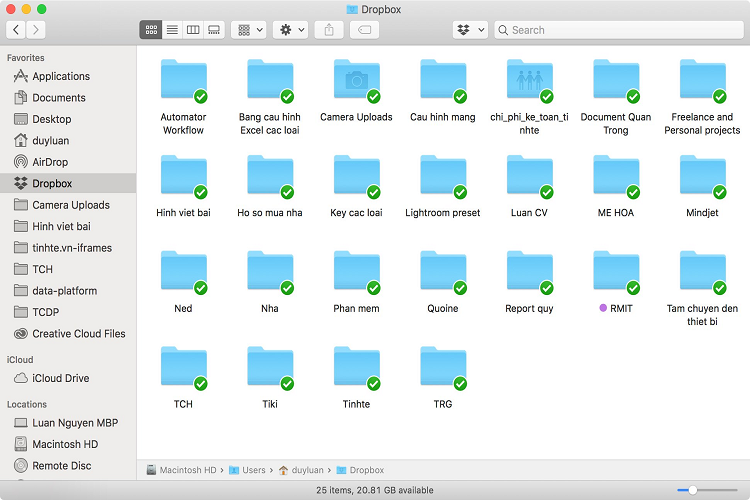Select the Luan CV folder
Viewport: 750px width, 500px height.
tap(530, 176)
